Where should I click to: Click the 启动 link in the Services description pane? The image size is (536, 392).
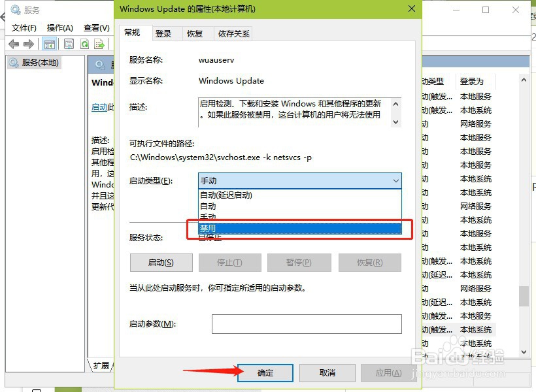[x=99, y=107]
